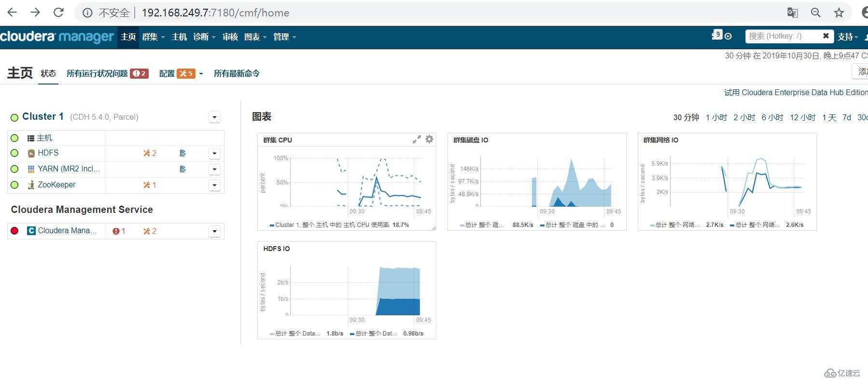
Task: Click HDFS service status circle
Action: point(14,153)
